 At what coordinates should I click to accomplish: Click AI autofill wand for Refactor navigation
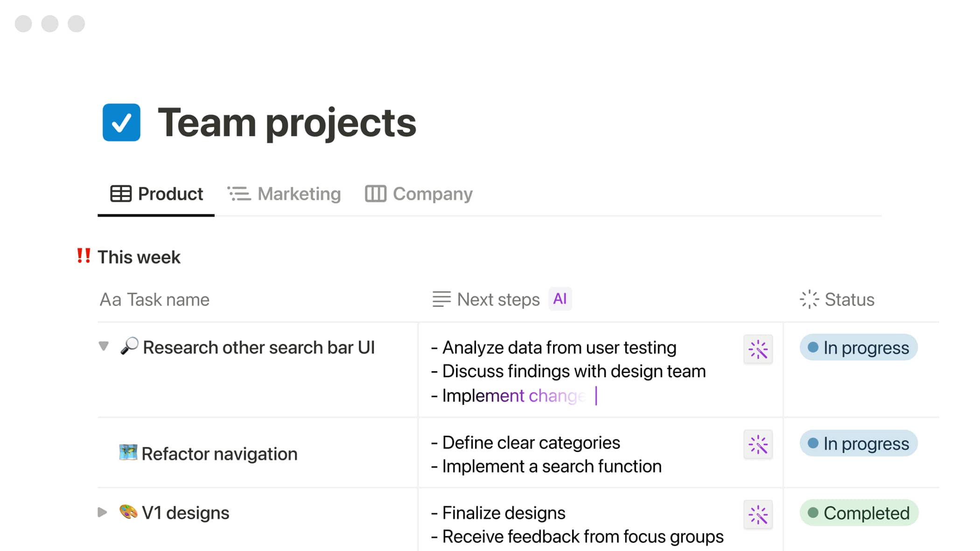tap(758, 445)
